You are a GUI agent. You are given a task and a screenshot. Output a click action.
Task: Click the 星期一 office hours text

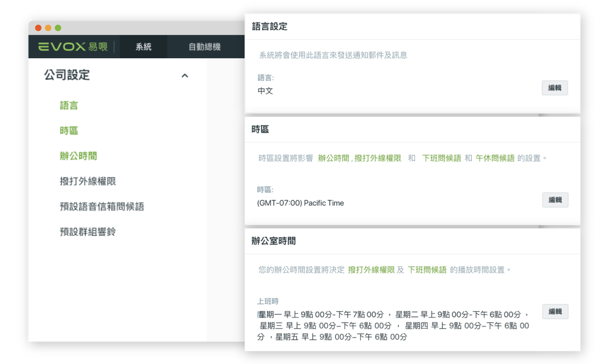(321, 314)
